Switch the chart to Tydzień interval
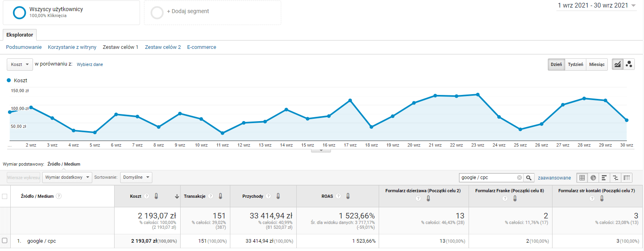The height and width of the screenshot is (251, 644). point(575,64)
